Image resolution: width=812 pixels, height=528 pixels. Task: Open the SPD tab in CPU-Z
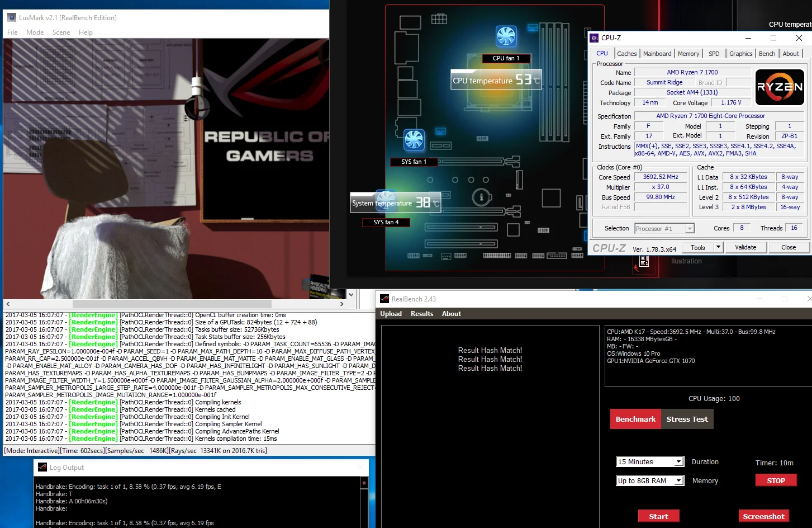tap(714, 54)
